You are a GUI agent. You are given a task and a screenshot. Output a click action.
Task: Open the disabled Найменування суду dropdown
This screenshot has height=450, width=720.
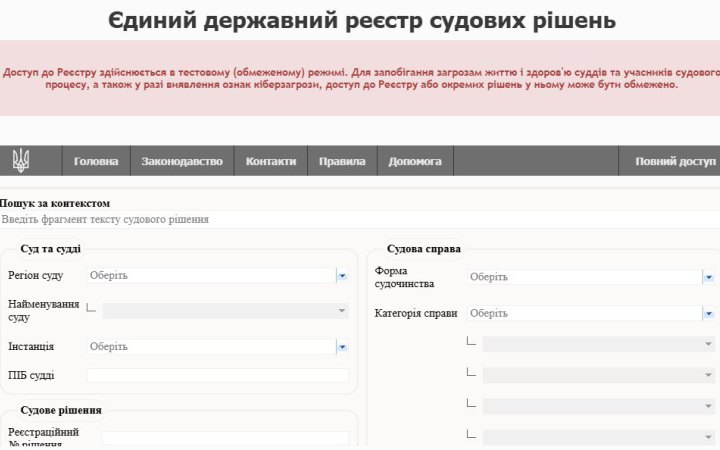[x=225, y=311]
